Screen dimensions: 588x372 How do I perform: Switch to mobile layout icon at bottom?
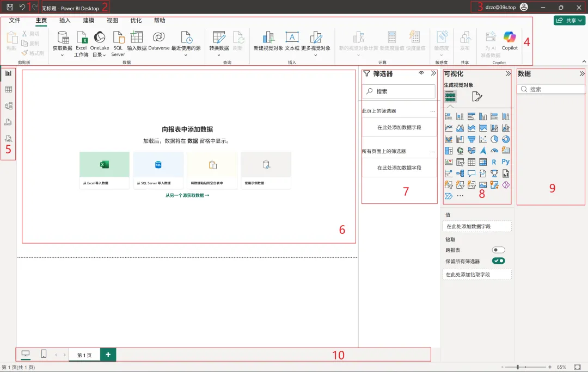point(44,354)
